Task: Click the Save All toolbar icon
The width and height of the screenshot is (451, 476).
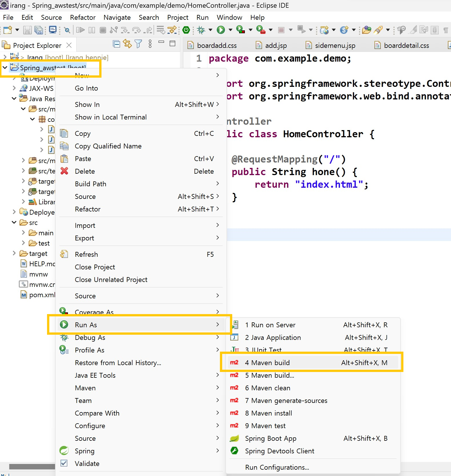Action: (38, 30)
